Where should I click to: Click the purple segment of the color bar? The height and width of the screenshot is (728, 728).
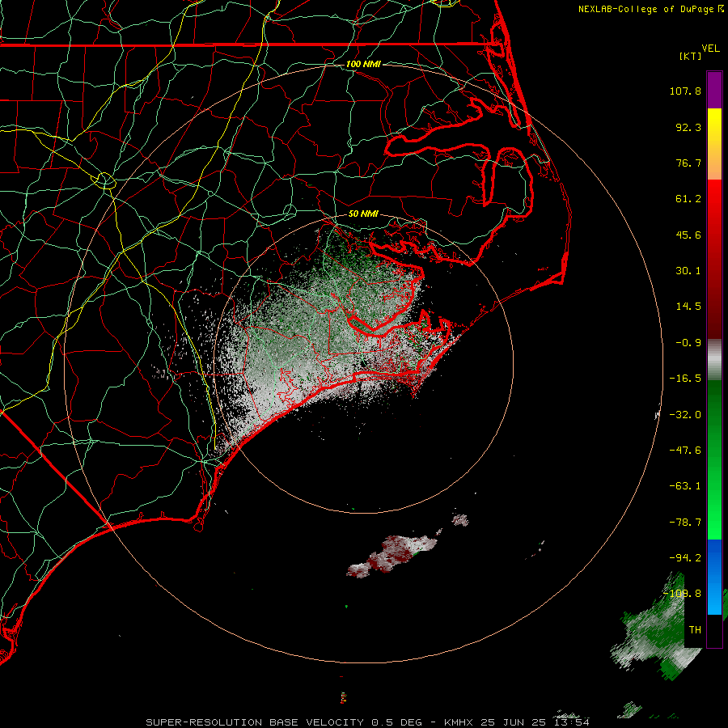tap(714, 90)
